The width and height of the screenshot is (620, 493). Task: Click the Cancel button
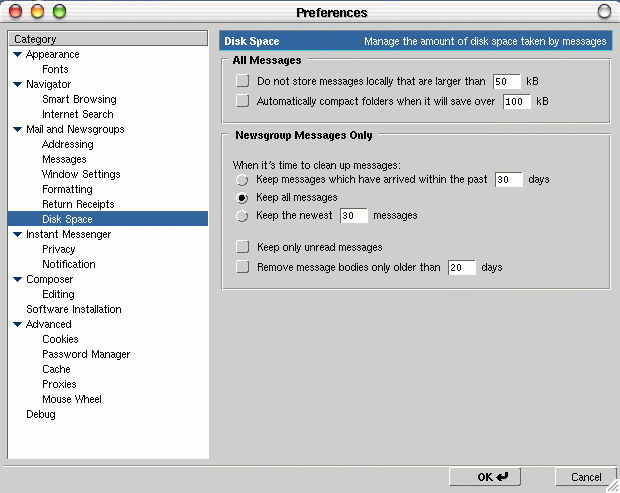[x=586, y=477]
